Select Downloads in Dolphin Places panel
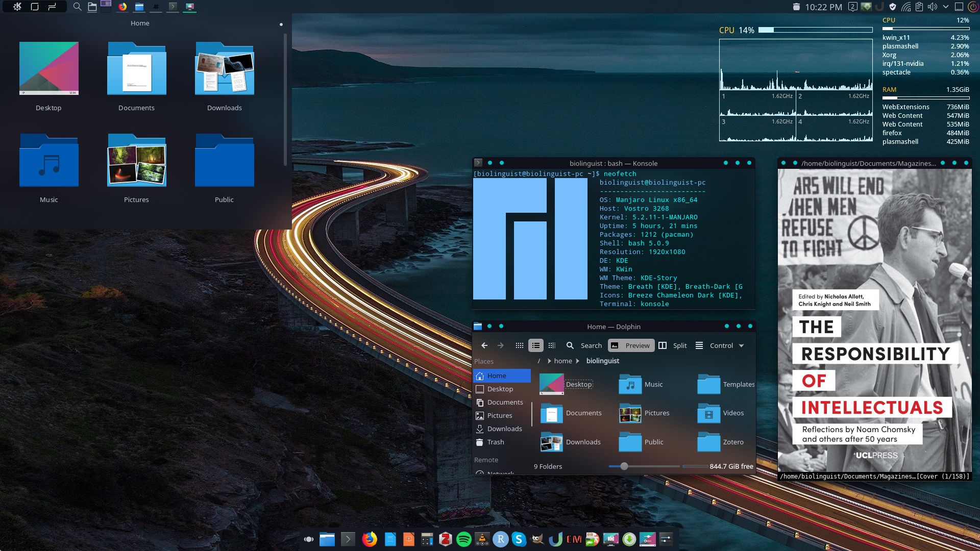This screenshot has height=551, width=980. [x=504, y=429]
